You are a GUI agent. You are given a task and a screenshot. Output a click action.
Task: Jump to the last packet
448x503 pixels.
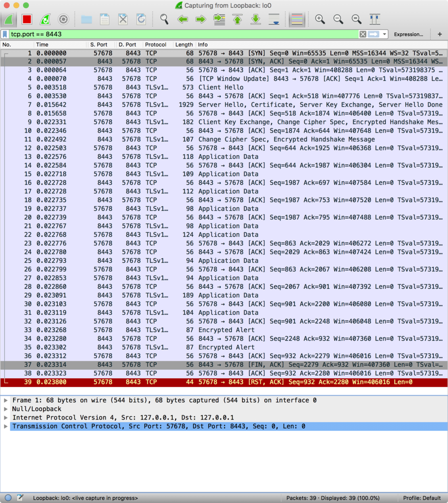tap(256, 20)
